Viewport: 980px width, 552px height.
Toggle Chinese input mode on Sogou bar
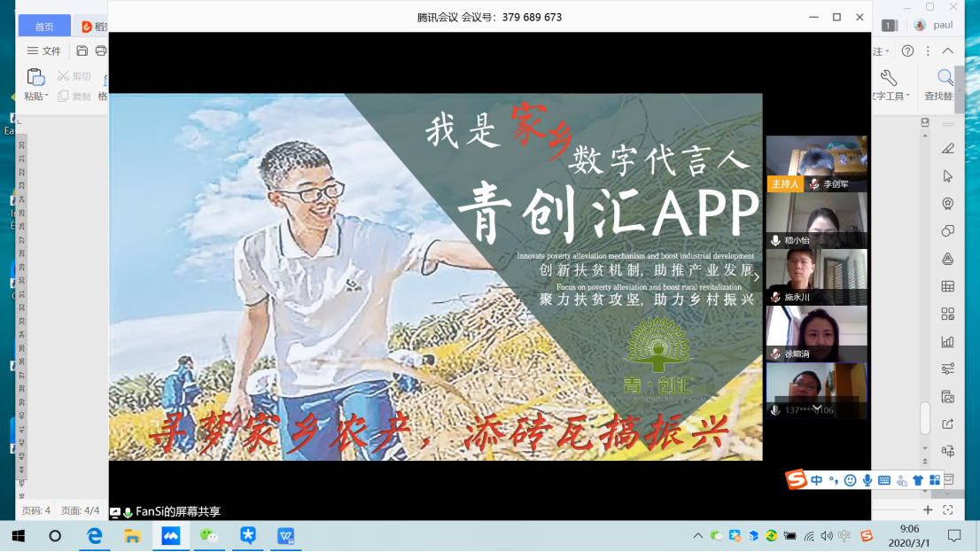coord(816,480)
